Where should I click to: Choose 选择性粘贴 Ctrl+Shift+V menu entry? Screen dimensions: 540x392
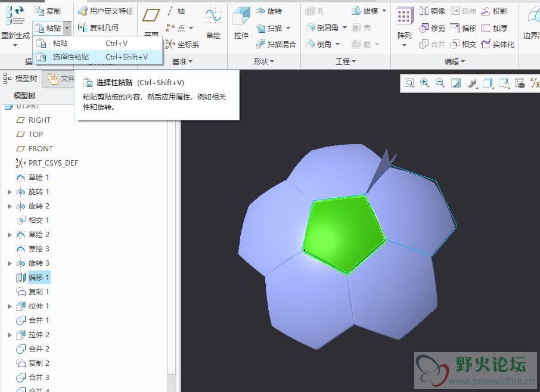point(97,57)
